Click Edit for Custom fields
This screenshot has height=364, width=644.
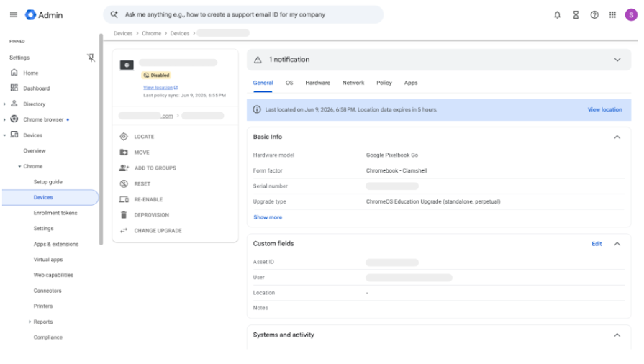point(597,244)
